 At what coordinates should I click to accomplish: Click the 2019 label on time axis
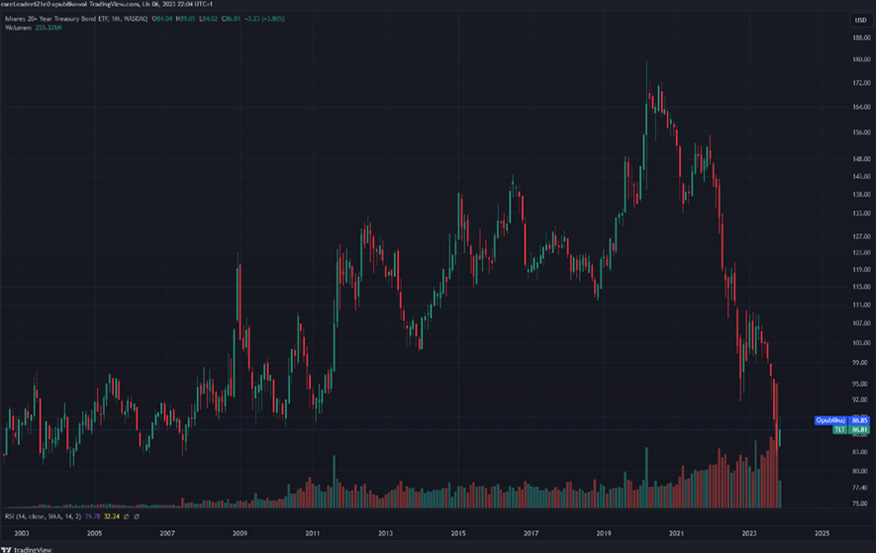[604, 534]
